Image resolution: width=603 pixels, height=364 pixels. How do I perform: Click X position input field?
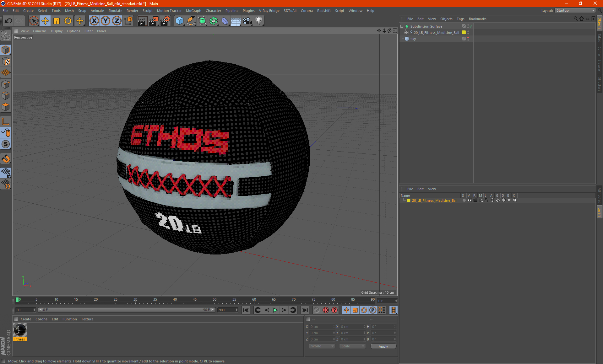[x=322, y=327]
